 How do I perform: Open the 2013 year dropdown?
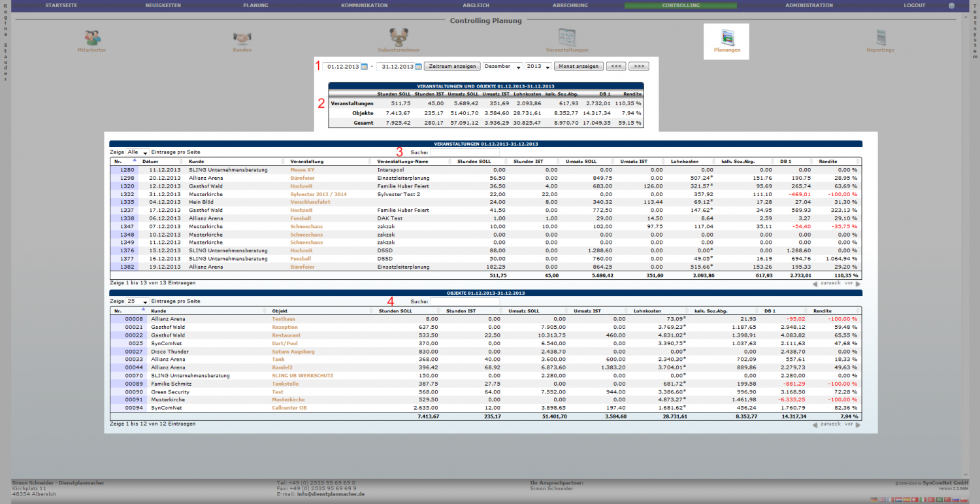(x=538, y=67)
